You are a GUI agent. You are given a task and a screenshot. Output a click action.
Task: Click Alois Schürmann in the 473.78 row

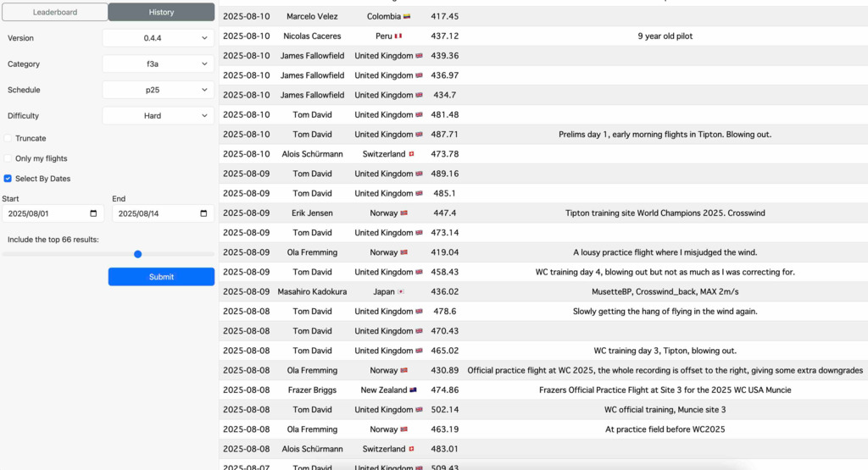tap(312, 154)
